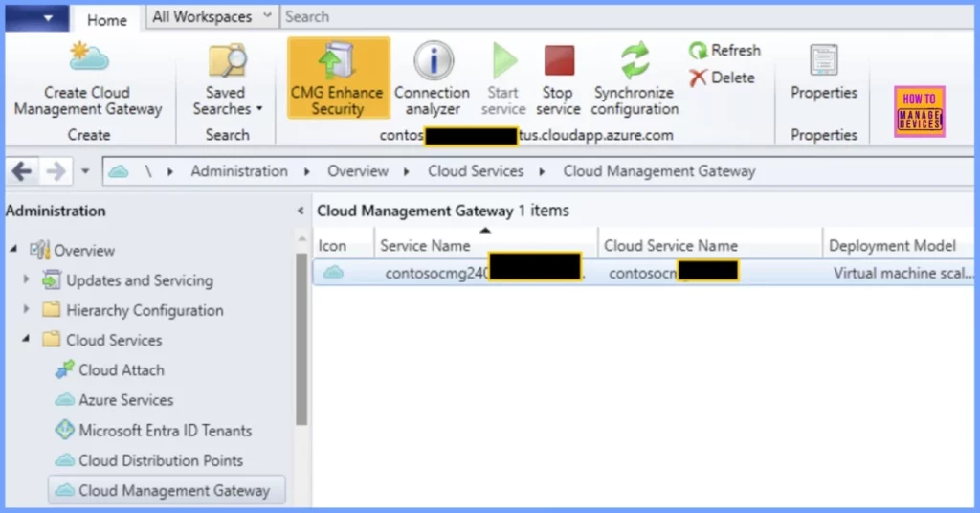The width and height of the screenshot is (980, 513).
Task: Expand the breadcrumb arrow after Cloud Services
Action: tap(542, 172)
